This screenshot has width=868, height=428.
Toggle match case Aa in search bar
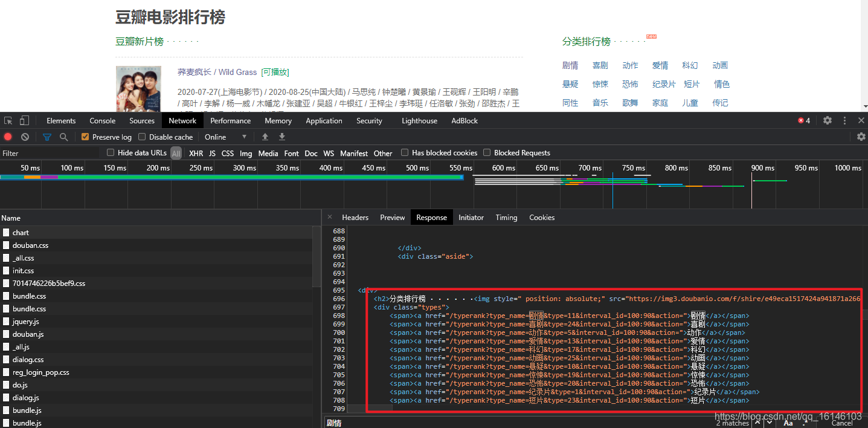pyautogui.click(x=788, y=423)
